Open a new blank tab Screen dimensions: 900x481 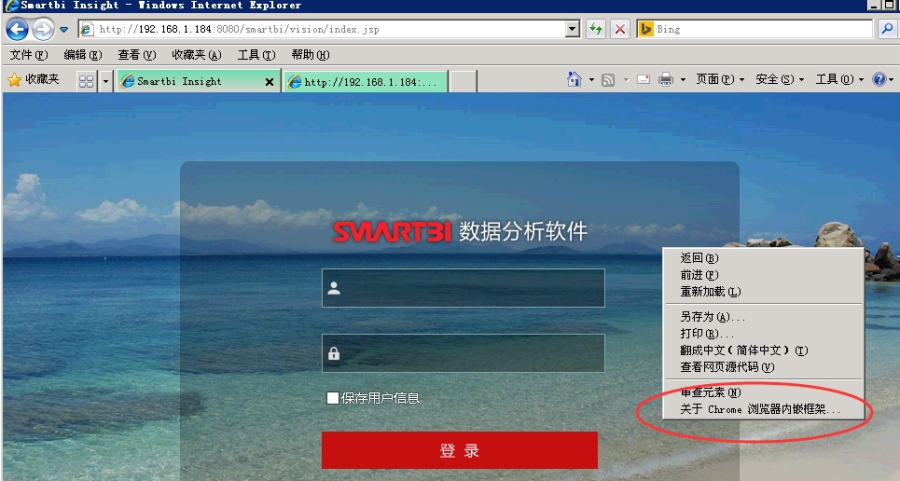coord(463,82)
